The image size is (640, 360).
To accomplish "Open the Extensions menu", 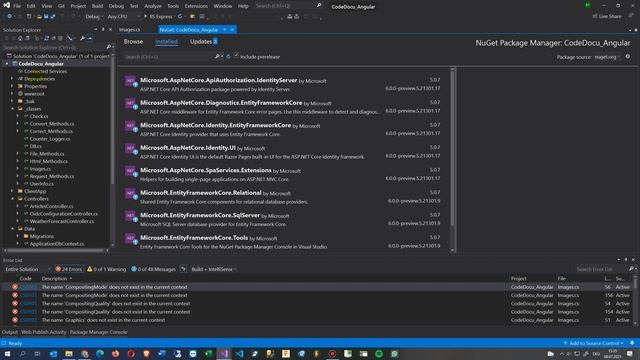I will click(196, 6).
